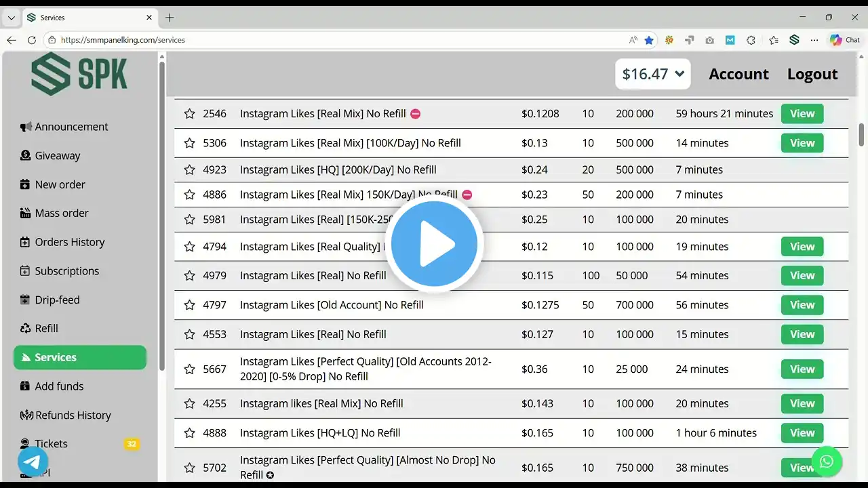The image size is (868, 488).
Task: Open the Telegram chat floating button
Action: (33, 462)
